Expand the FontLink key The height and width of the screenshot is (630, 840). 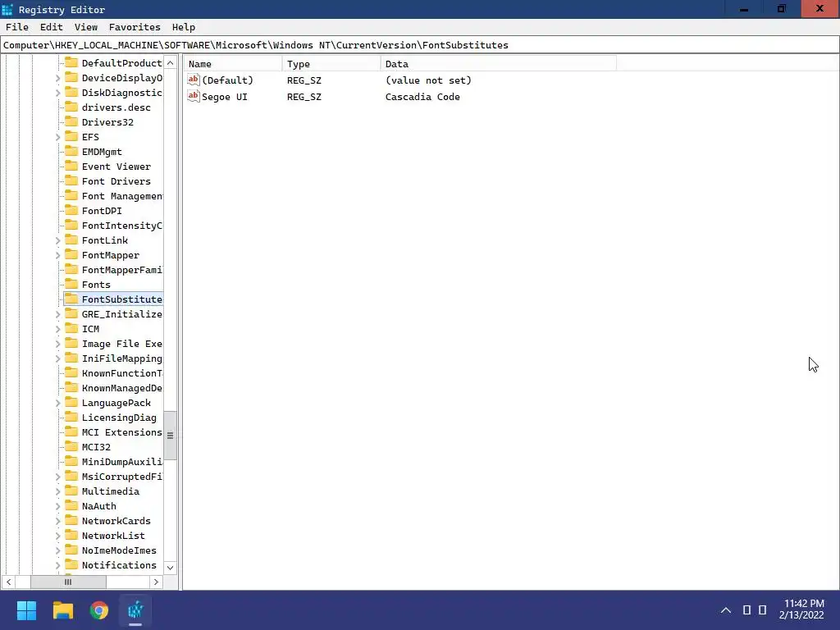tap(58, 240)
